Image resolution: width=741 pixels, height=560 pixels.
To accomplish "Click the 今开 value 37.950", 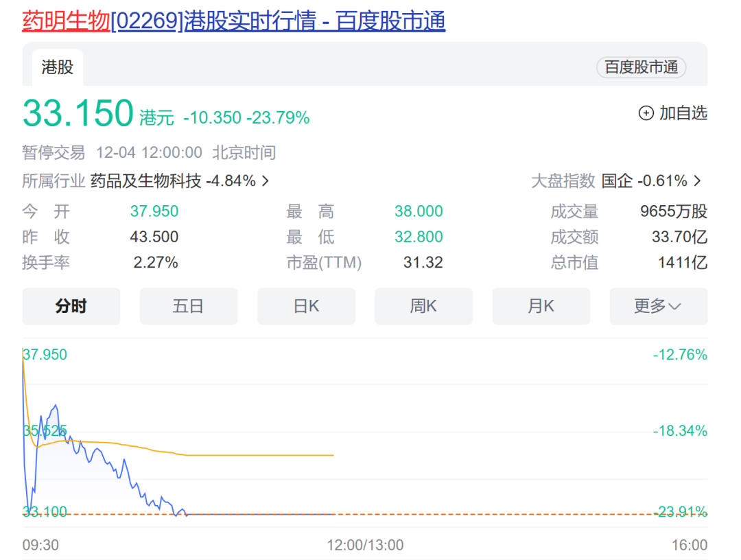I will tap(154, 211).
